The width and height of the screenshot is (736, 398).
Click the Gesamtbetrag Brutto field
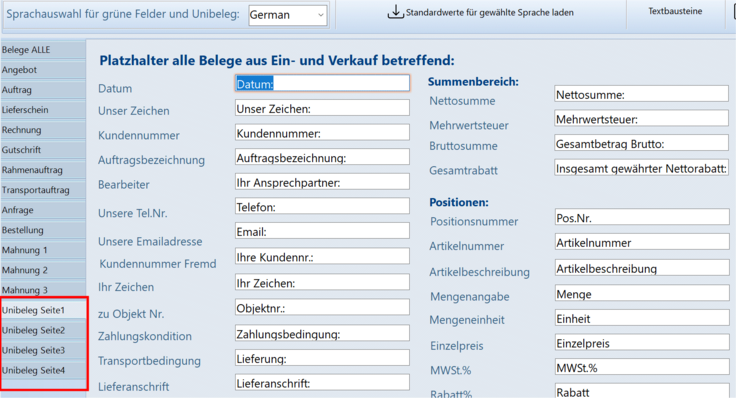(x=641, y=143)
